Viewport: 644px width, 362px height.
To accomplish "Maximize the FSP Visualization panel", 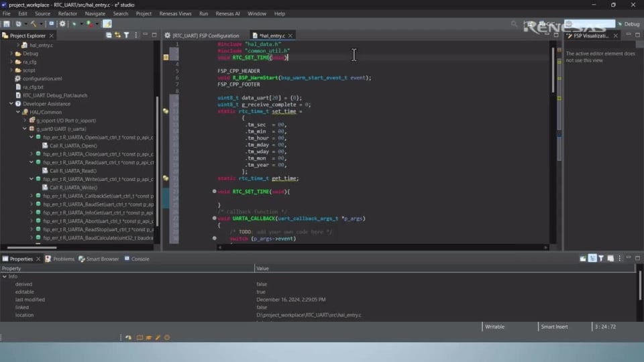I will tap(637, 35).
